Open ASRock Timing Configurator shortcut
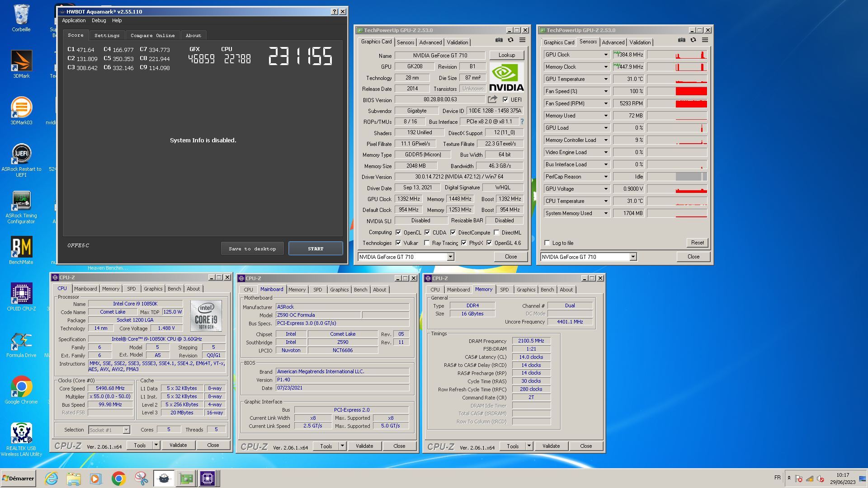Screen dimensions: 868x488 click(x=21, y=207)
